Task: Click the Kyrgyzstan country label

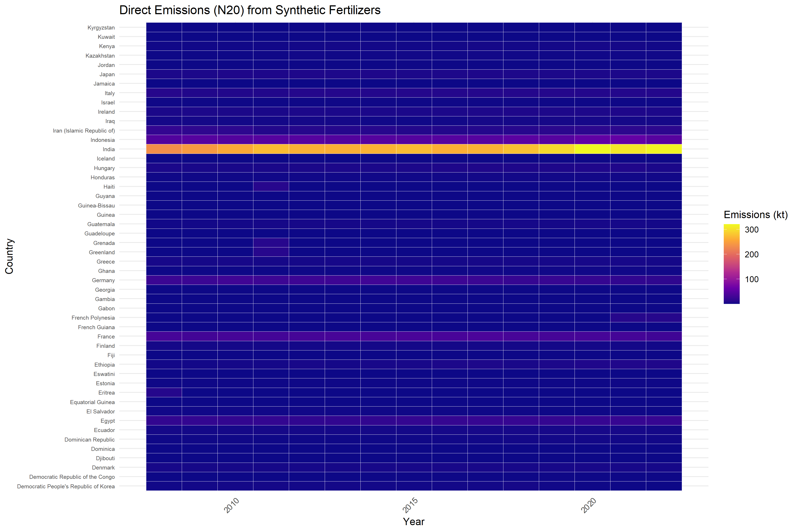Action: (101, 28)
